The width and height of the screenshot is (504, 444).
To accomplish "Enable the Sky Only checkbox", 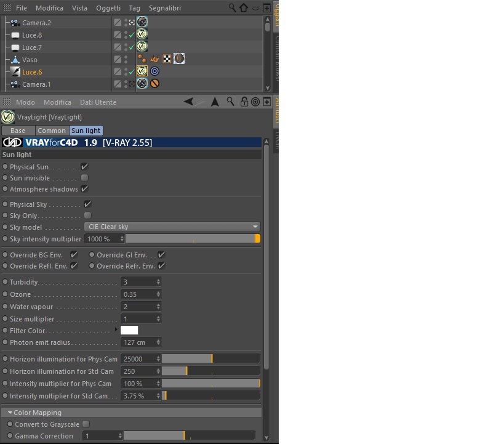I will point(87,216).
